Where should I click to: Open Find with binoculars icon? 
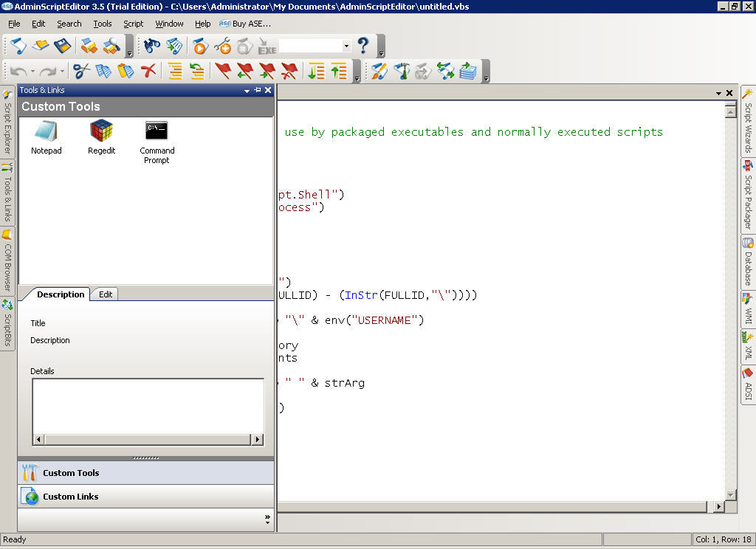point(152,46)
